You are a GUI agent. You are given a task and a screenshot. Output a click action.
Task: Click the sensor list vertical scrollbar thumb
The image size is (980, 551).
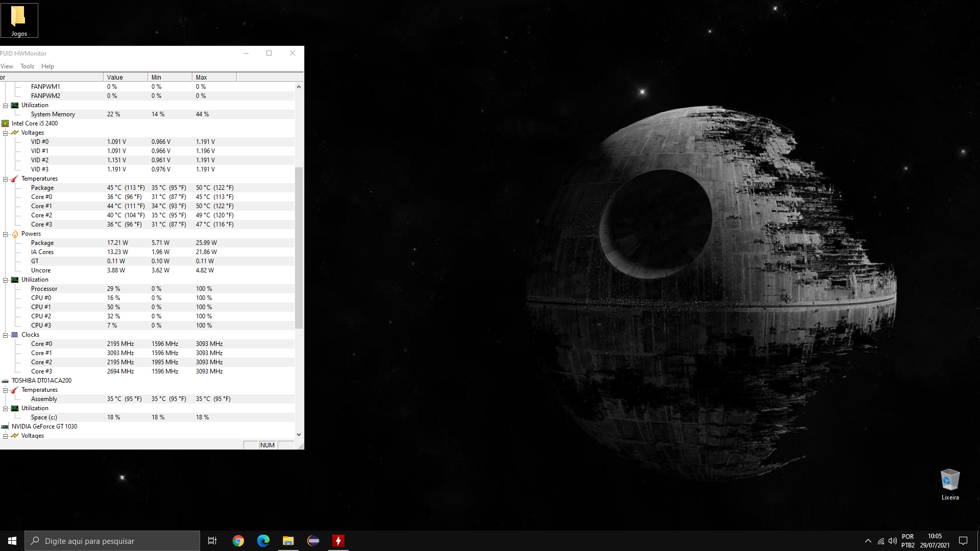[x=299, y=247]
